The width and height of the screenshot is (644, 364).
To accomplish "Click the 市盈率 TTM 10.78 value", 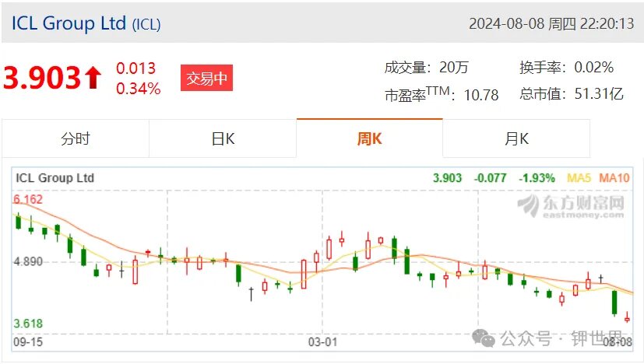I will point(442,94).
